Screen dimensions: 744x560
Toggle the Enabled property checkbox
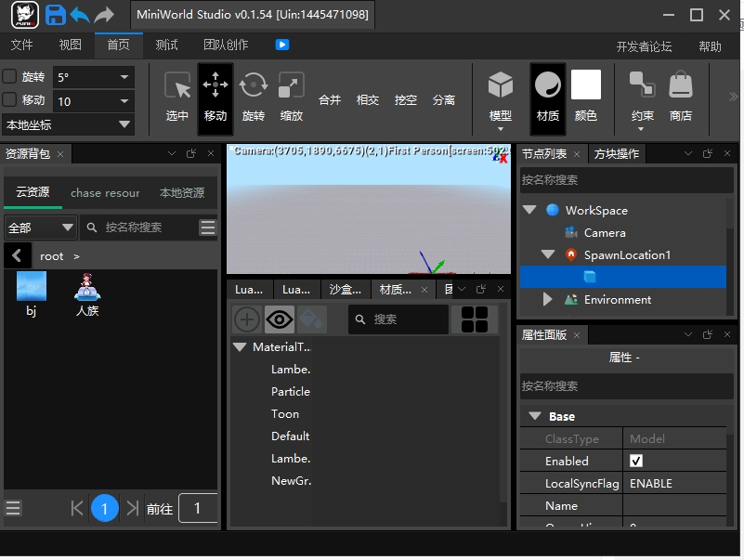click(x=636, y=461)
